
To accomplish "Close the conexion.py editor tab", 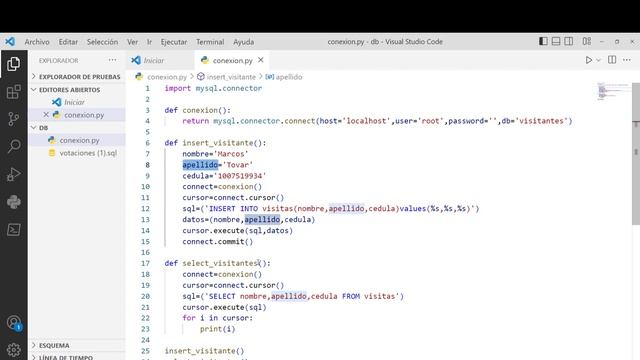I will 261,60.
